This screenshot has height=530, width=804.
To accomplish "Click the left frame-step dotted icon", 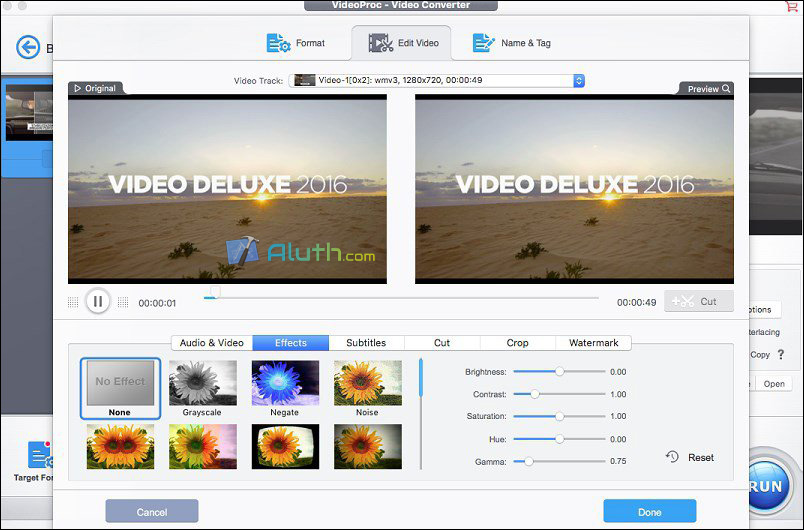I will pos(73,302).
